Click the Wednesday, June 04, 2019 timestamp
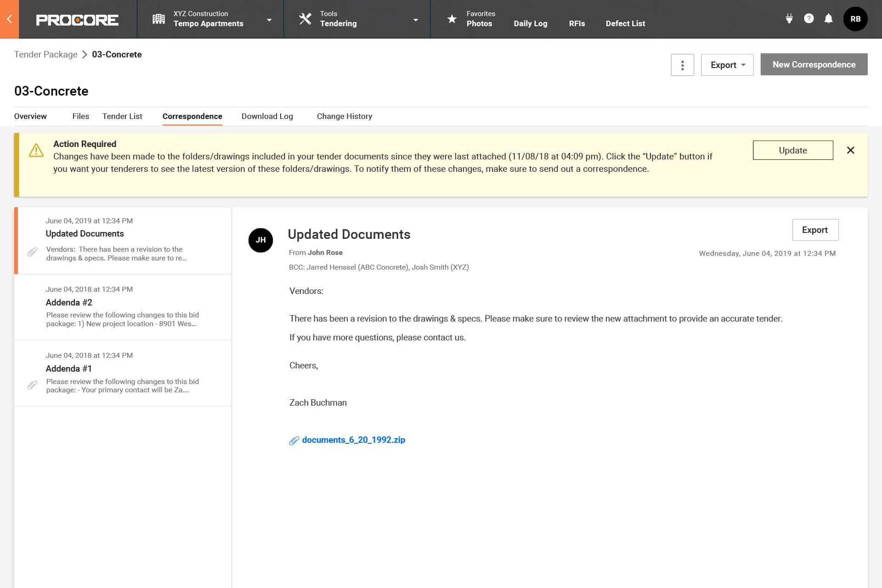 point(767,253)
